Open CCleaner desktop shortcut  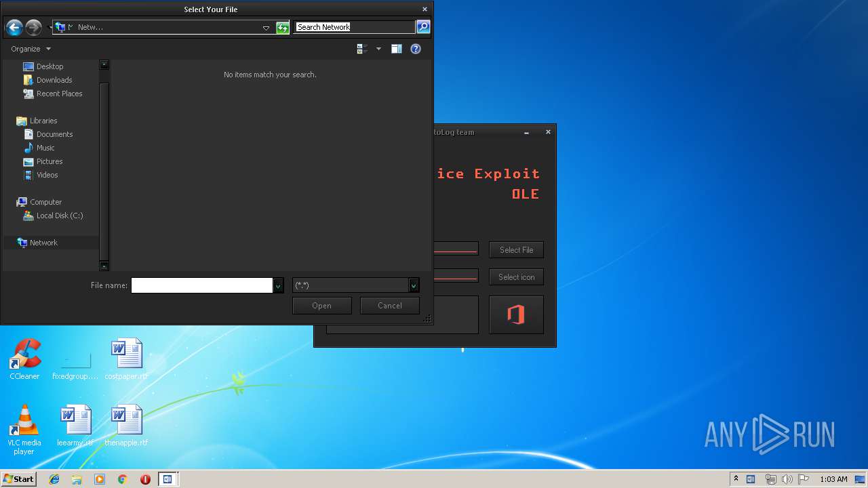point(24,359)
